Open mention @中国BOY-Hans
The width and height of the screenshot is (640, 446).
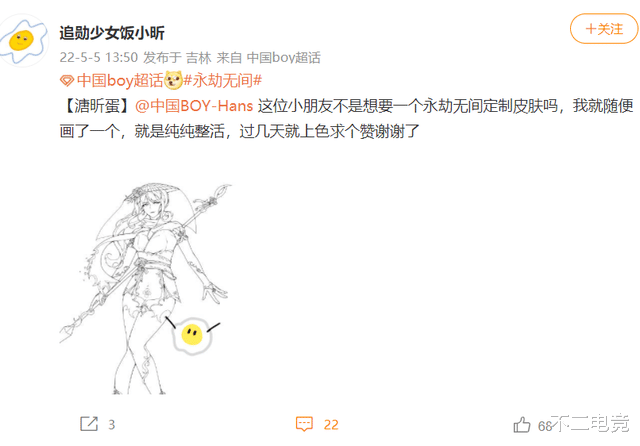[194, 106]
